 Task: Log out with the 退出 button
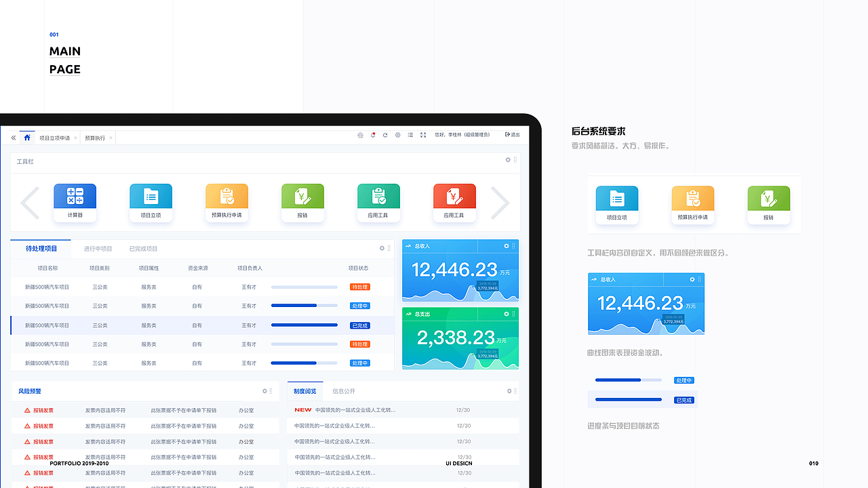513,135
